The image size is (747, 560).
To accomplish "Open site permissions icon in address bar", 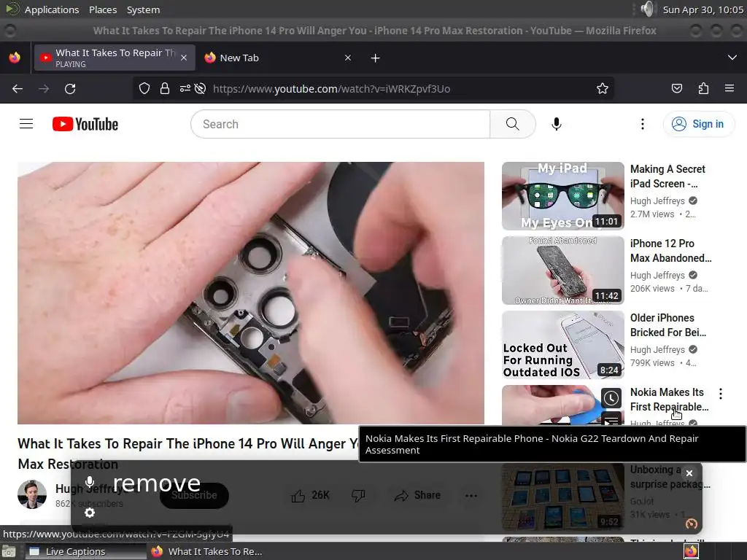I will [185, 88].
